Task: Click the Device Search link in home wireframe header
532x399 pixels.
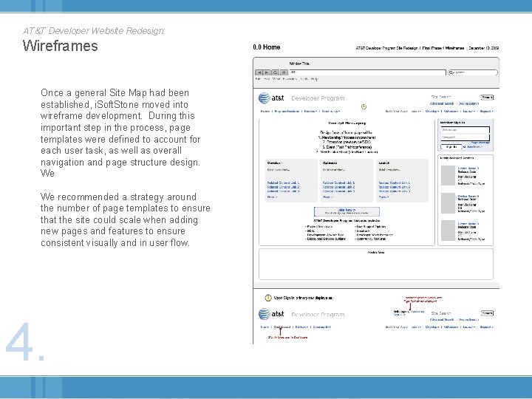Action: (x=468, y=103)
